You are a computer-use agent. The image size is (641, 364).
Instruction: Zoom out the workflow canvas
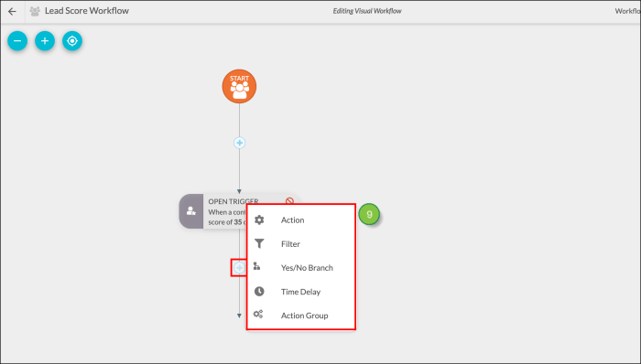tap(17, 41)
